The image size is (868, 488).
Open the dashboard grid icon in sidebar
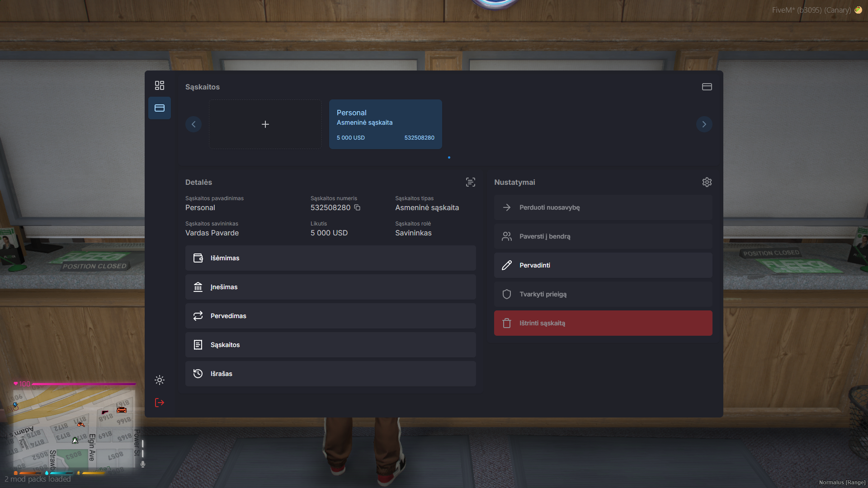click(159, 85)
